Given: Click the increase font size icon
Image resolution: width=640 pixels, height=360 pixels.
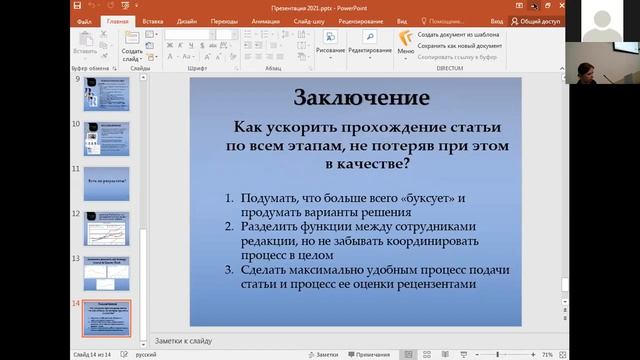Looking at the screenshot, I should pyautogui.click(x=207, y=57).
